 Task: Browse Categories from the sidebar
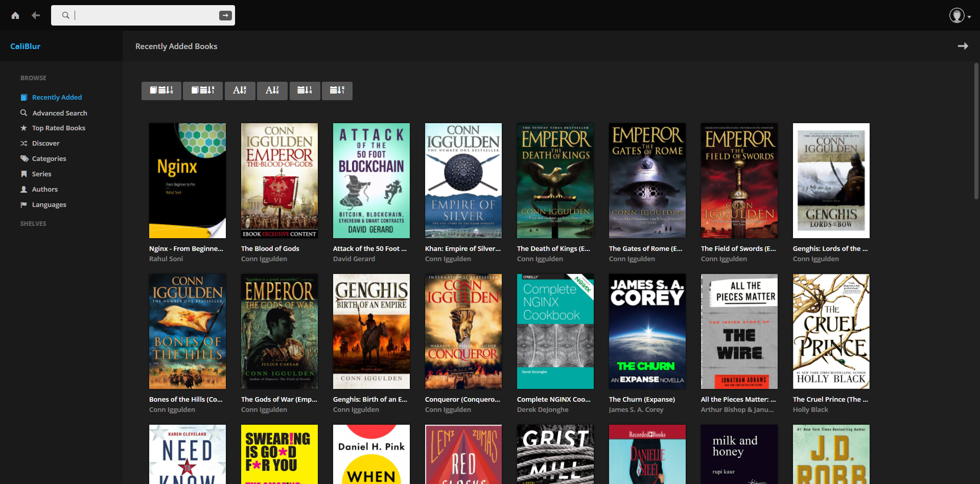49,159
